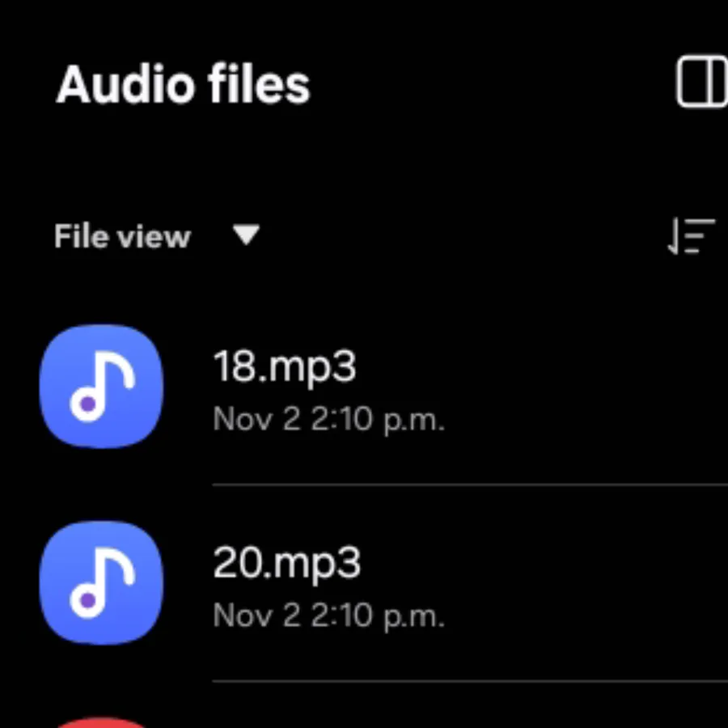Click the divider line below 20.mp3

[x=469, y=681]
